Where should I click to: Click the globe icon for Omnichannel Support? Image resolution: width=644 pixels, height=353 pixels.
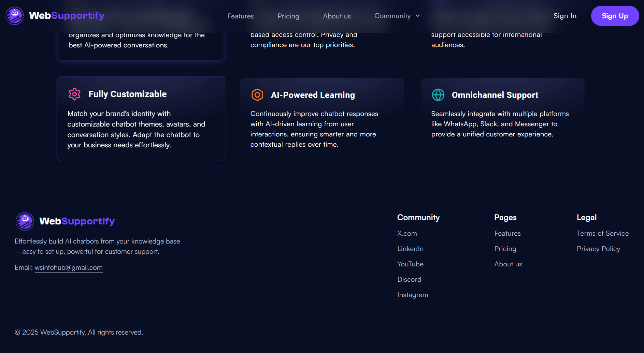tap(438, 95)
